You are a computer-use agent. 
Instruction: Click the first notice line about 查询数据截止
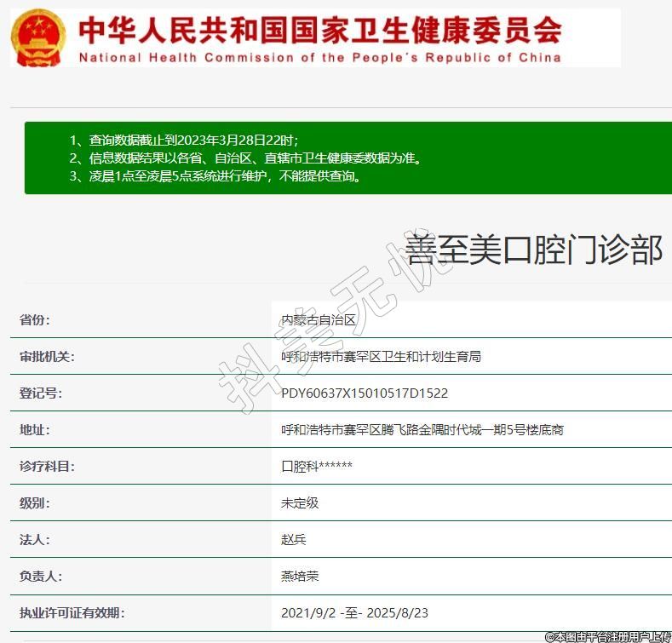click(x=184, y=140)
